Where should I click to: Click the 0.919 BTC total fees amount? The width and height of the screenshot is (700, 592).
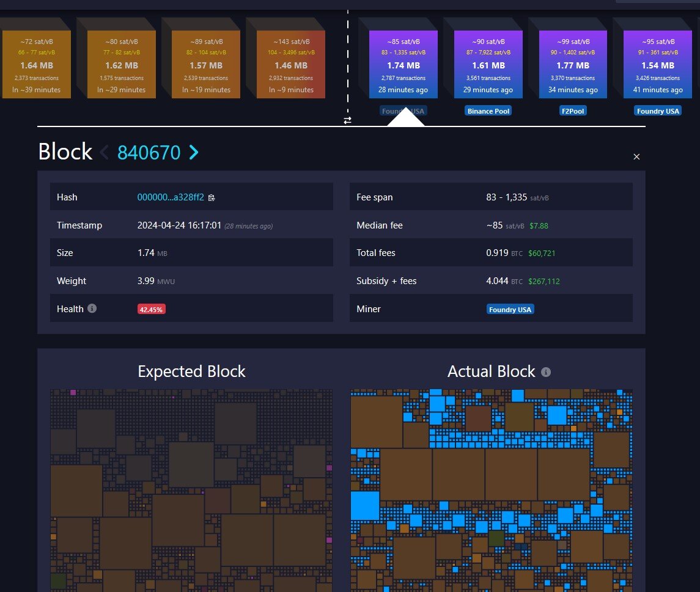[504, 253]
